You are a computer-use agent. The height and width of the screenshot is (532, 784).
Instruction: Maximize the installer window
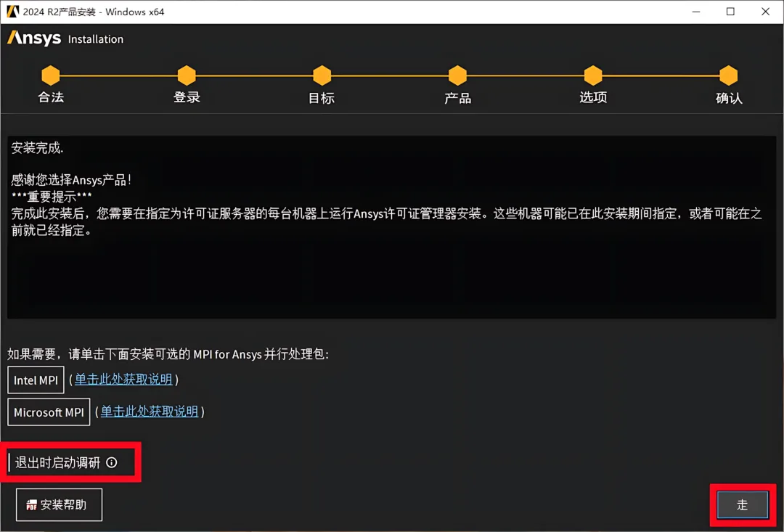730,12
